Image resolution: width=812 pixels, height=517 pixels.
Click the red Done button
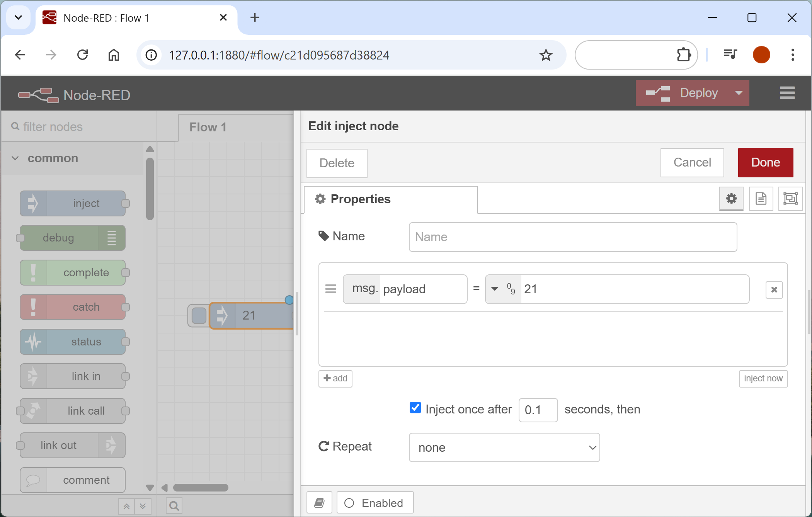coord(765,163)
